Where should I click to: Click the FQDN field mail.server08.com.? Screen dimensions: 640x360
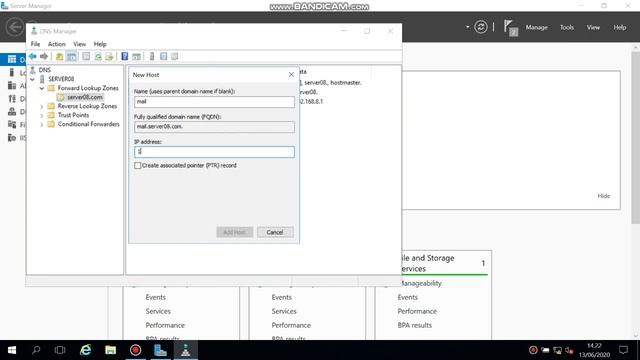(x=214, y=127)
